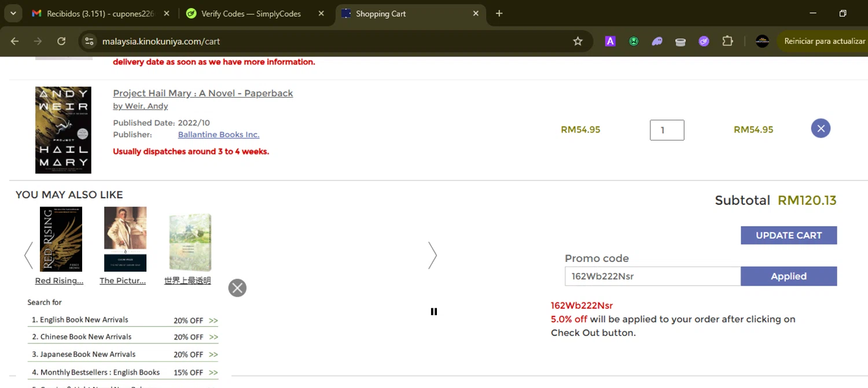The image size is (868, 388).
Task: Close the Shopping Cart tab
Action: tap(476, 13)
